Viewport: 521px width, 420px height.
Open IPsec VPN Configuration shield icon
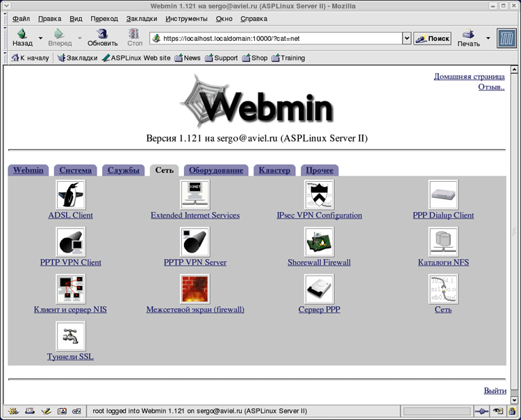319,194
